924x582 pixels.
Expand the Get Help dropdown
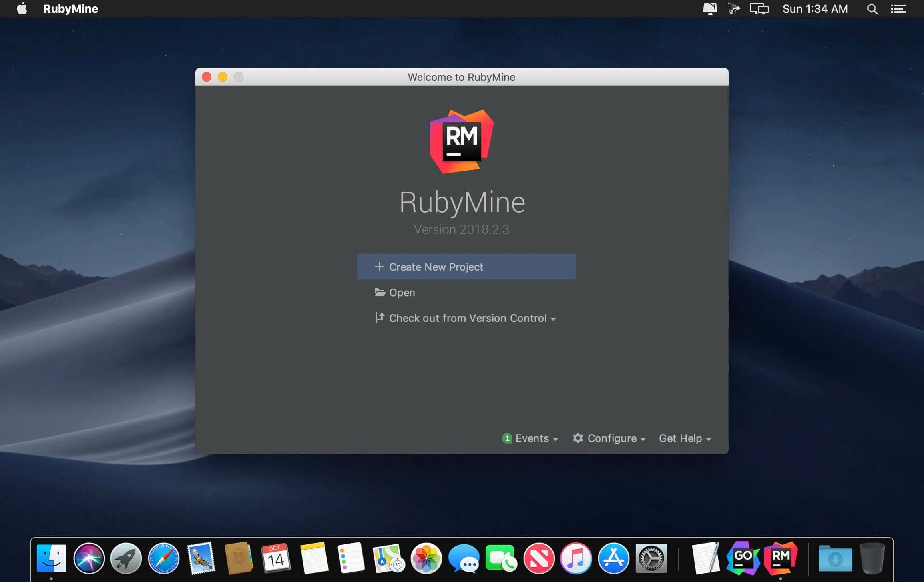pyautogui.click(x=685, y=438)
